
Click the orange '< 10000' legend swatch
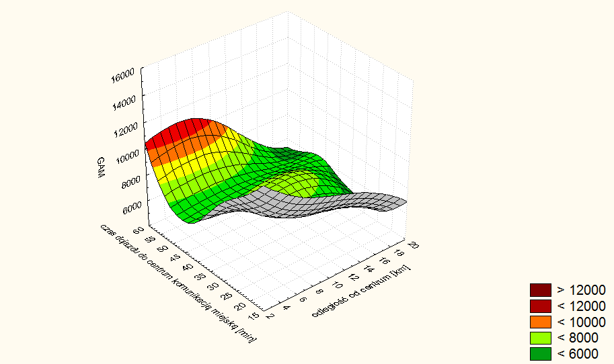click(541, 322)
